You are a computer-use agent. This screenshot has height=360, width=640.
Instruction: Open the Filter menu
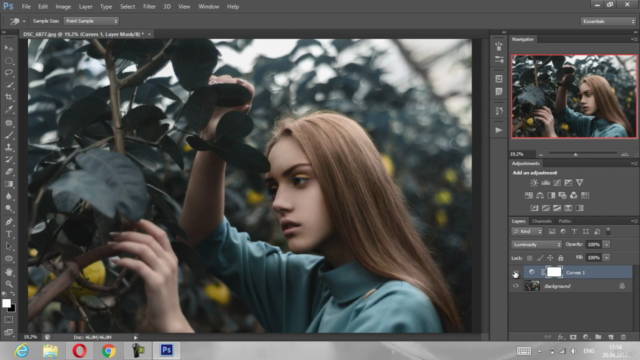pyautogui.click(x=149, y=7)
